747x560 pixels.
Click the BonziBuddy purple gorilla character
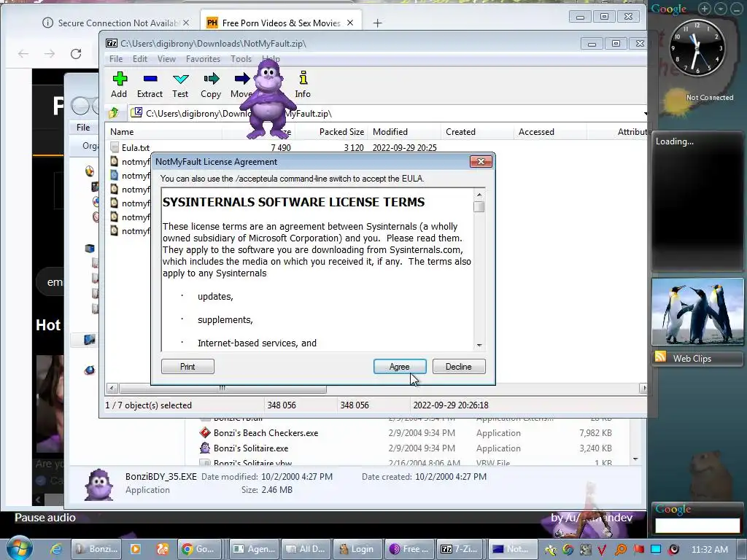pyautogui.click(x=268, y=98)
